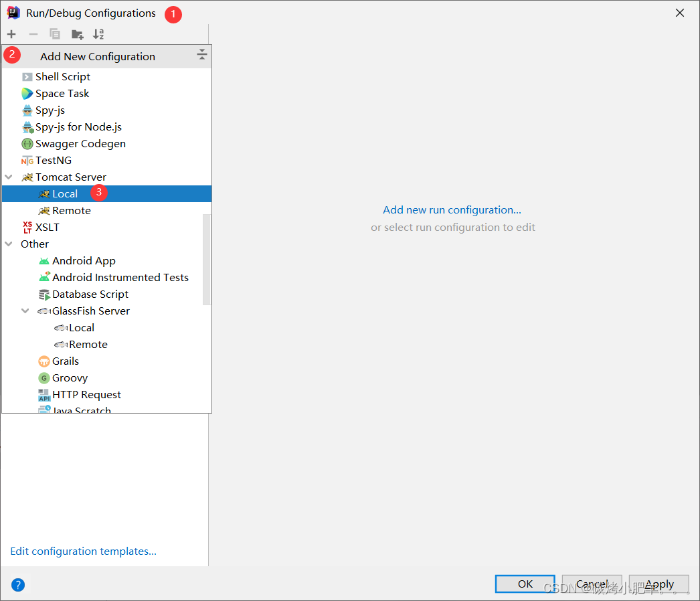Image resolution: width=700 pixels, height=601 pixels.
Task: Click the XSLT icon
Action: point(27,228)
